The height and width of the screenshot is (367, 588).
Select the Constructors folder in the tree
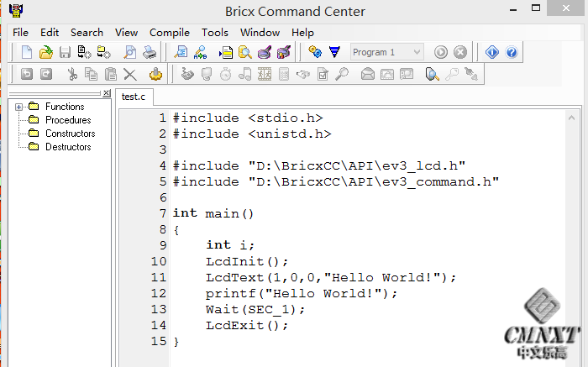pos(70,134)
